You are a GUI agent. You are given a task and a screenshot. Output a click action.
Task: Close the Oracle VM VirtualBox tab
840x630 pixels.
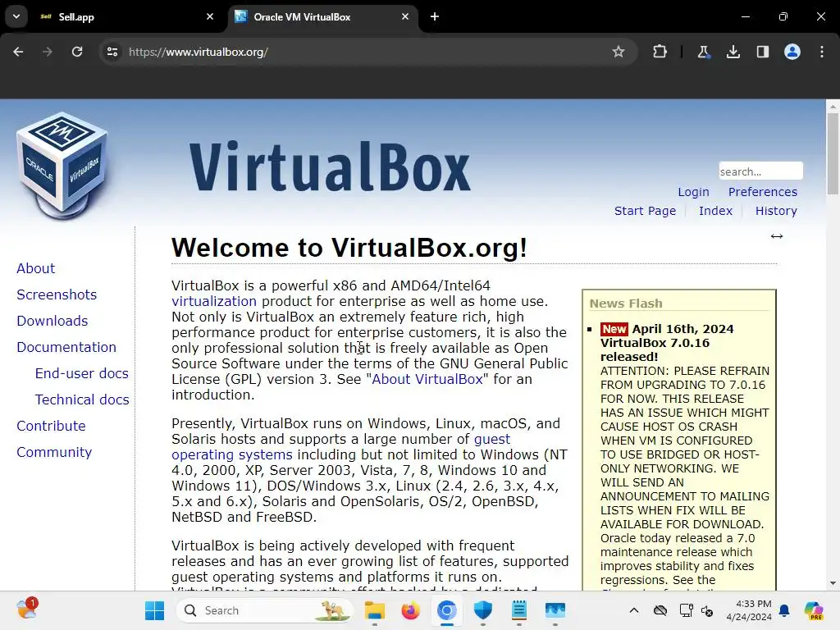pyautogui.click(x=405, y=16)
